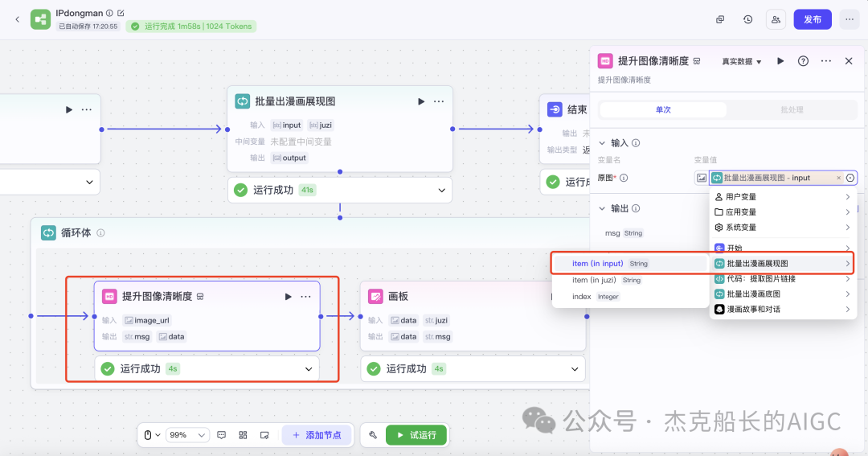Open the version history clock icon
Image resolution: width=868 pixels, height=456 pixels.
(x=748, y=19)
